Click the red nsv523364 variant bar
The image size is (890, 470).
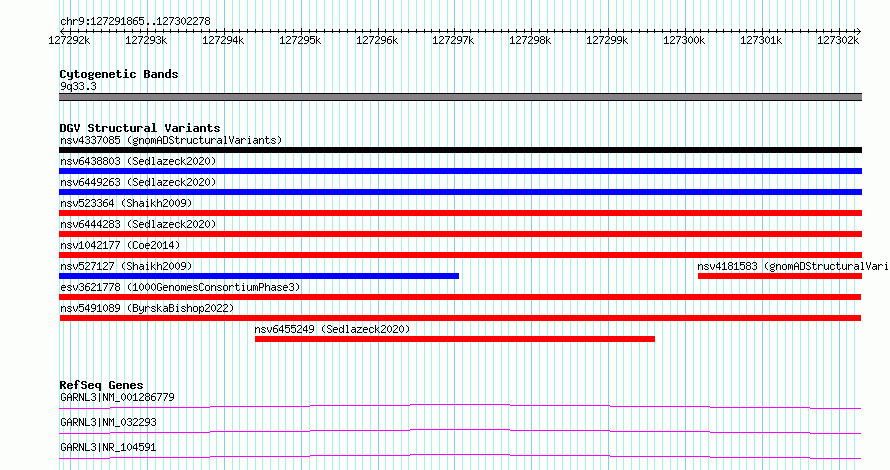tap(460, 213)
